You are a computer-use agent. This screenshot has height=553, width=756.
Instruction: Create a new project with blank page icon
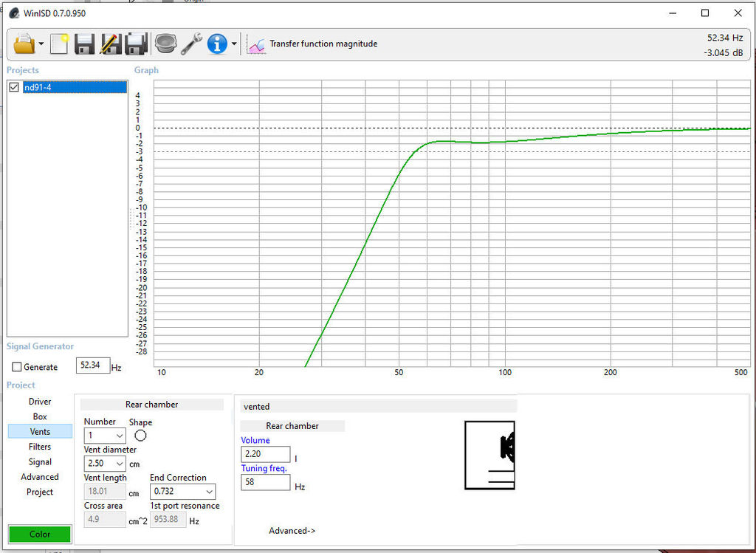pos(59,44)
